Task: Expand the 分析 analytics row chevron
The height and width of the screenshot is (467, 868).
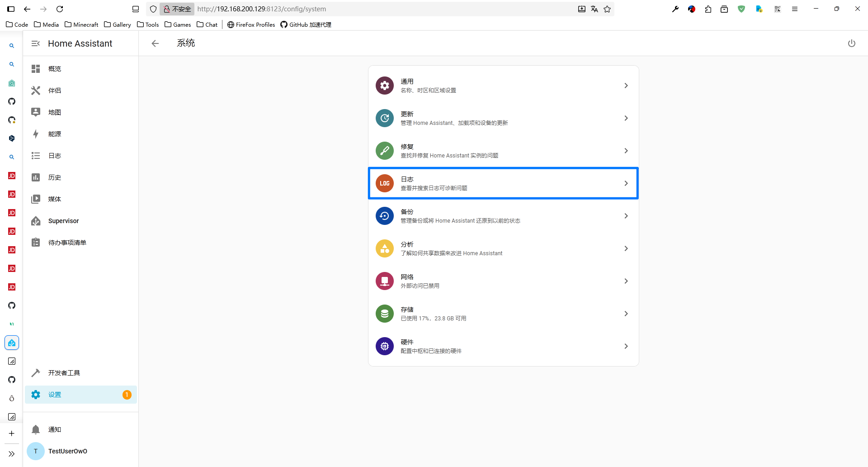Action: point(626,248)
